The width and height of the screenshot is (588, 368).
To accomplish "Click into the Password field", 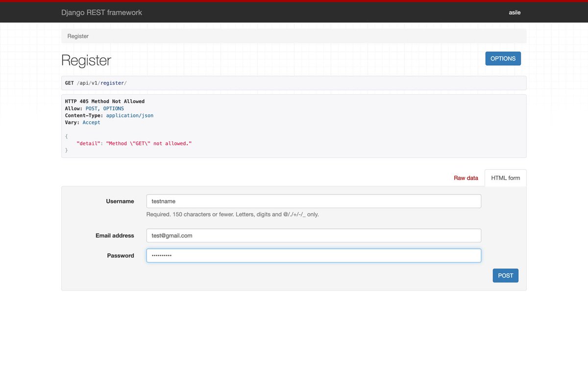I will coord(314,256).
